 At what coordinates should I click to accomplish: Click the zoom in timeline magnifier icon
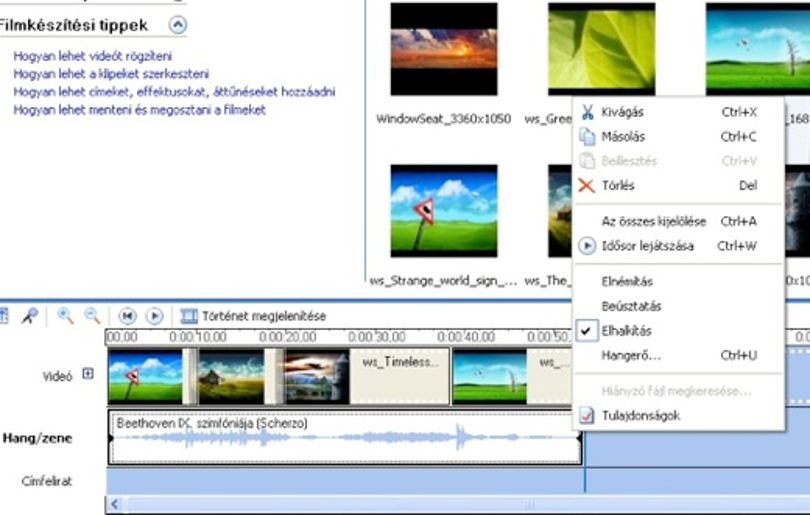click(66, 316)
